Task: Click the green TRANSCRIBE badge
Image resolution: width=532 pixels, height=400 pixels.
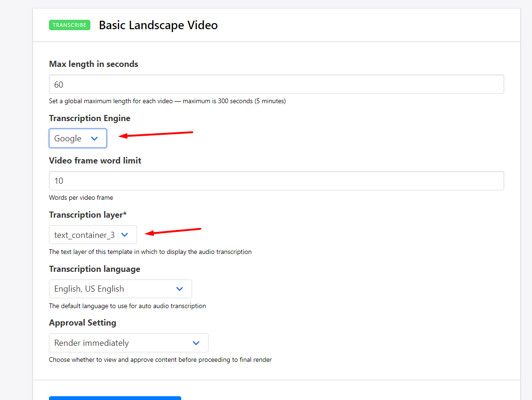Action: 69,25
